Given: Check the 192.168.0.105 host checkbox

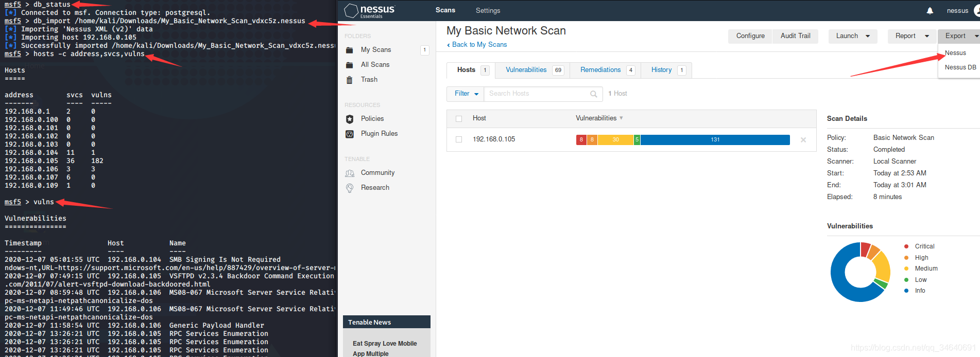Looking at the screenshot, I should click(459, 139).
